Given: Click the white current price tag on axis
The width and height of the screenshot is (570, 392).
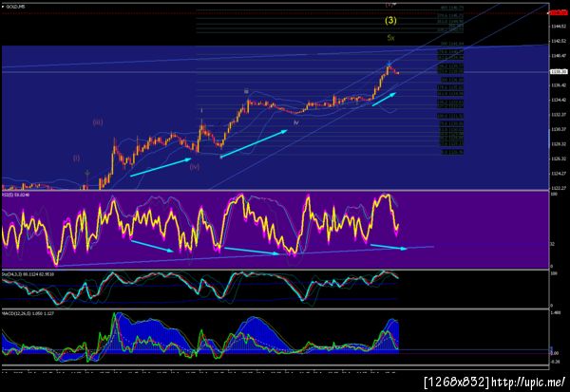Looking at the screenshot, I should 560,72.
